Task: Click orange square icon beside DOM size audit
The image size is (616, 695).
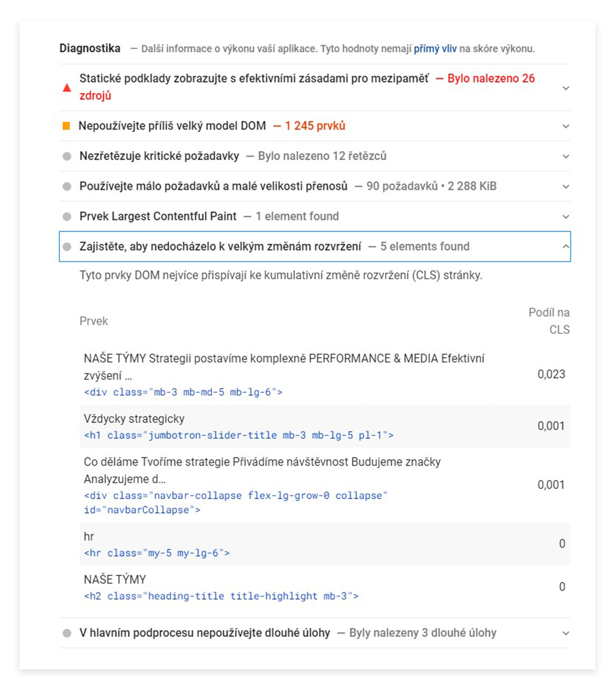Action: click(x=66, y=126)
